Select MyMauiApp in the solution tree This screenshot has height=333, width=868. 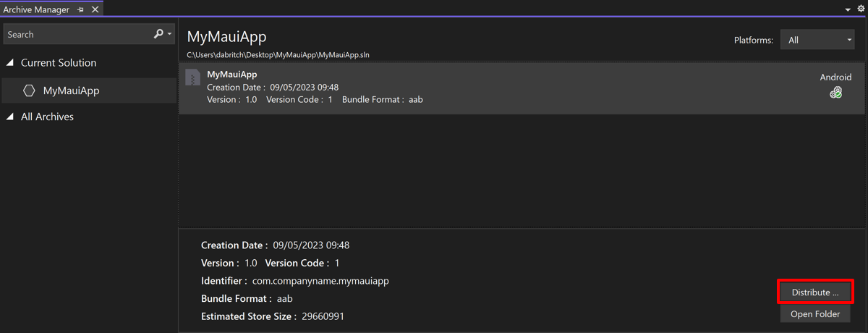point(71,90)
